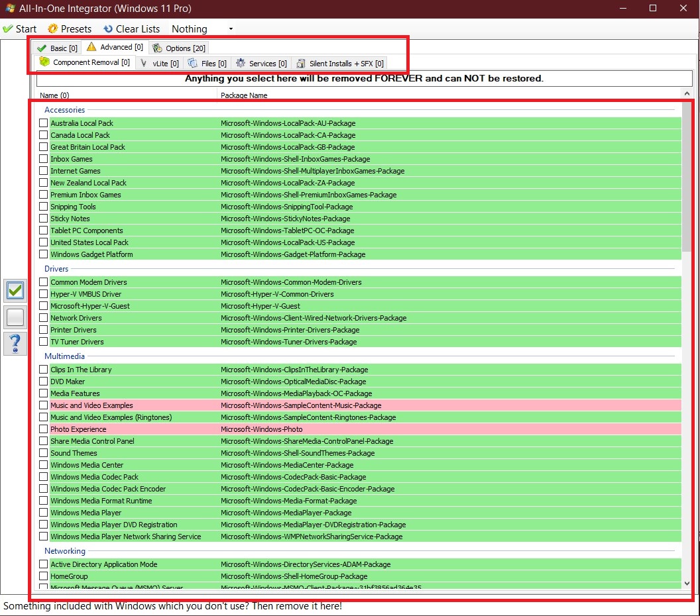Select the Tablet PC Components row
Viewport: 700px width, 616px height.
pos(360,230)
